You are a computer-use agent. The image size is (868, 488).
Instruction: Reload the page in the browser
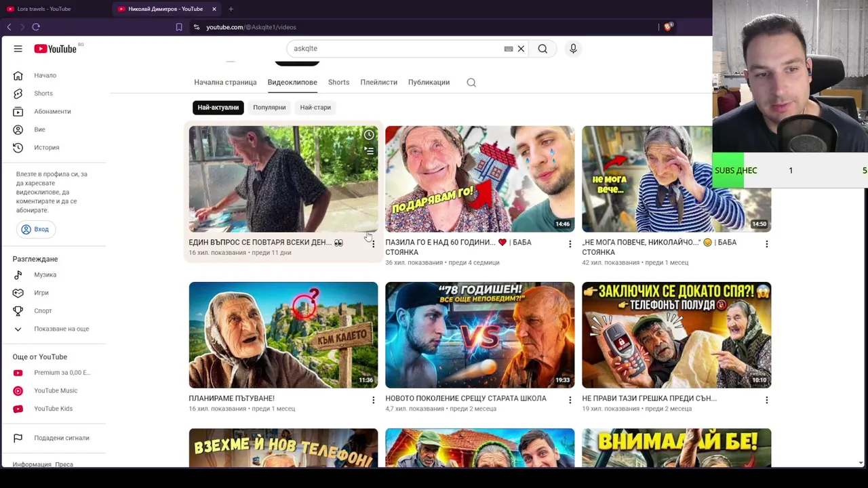coord(36,27)
